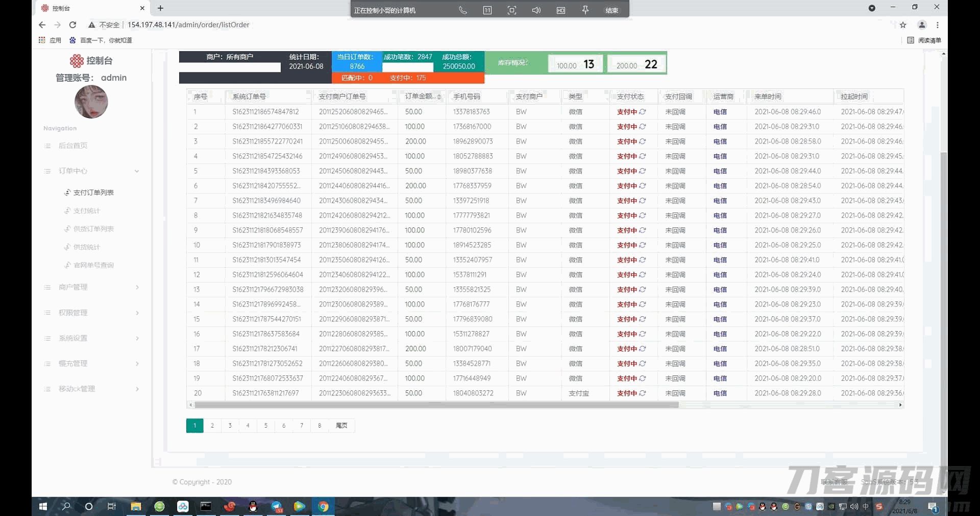Click the admin avatar picture
980x516 pixels.
91,102
